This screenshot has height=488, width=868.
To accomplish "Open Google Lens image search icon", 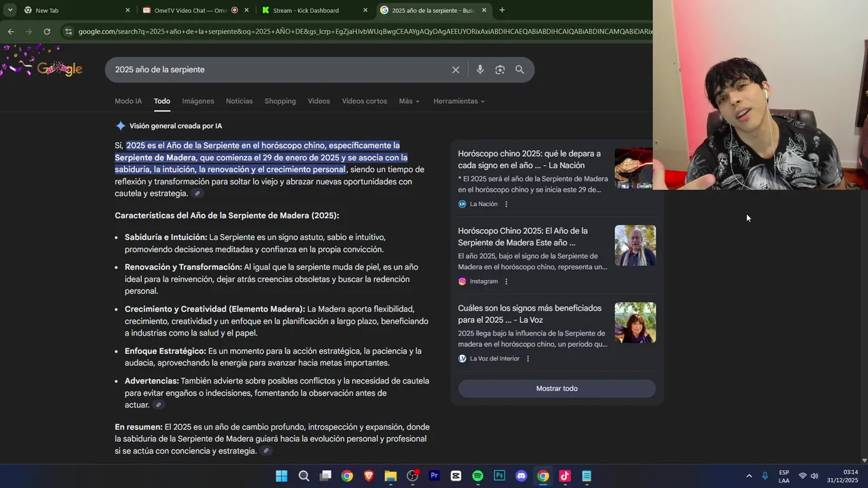I will click(500, 70).
